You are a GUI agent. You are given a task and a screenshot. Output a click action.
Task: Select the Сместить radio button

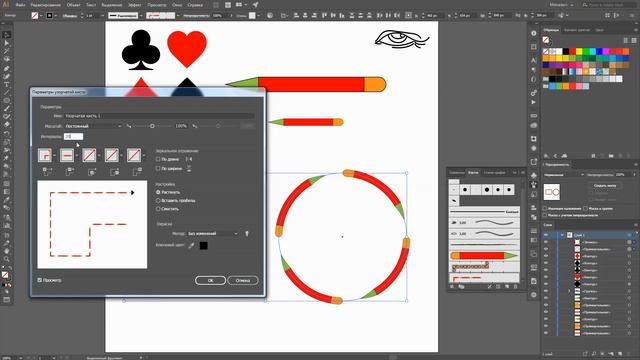pyautogui.click(x=158, y=209)
